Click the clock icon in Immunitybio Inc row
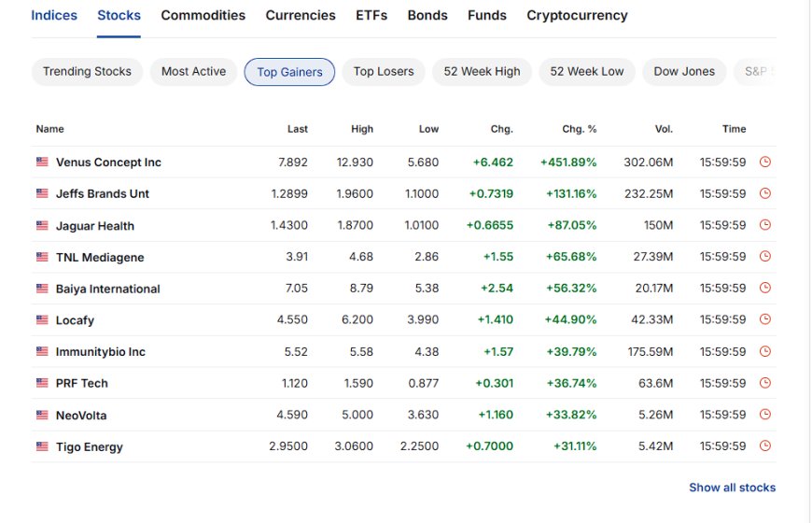 coord(765,351)
